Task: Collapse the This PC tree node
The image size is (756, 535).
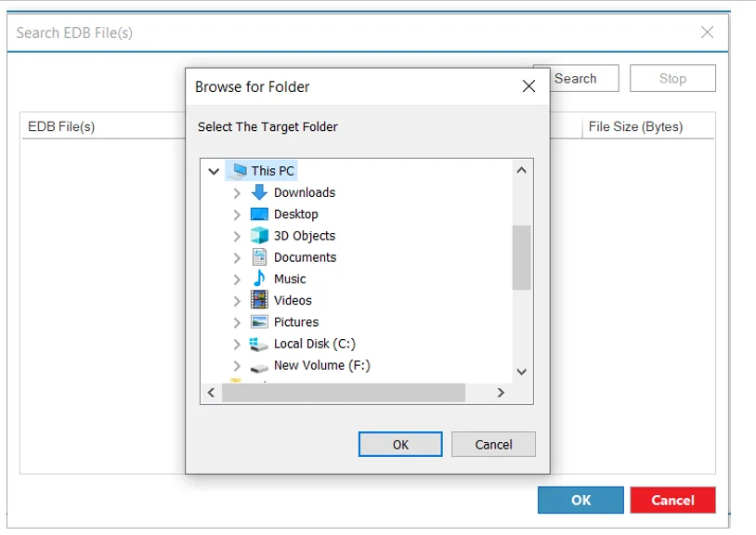Action: (214, 171)
